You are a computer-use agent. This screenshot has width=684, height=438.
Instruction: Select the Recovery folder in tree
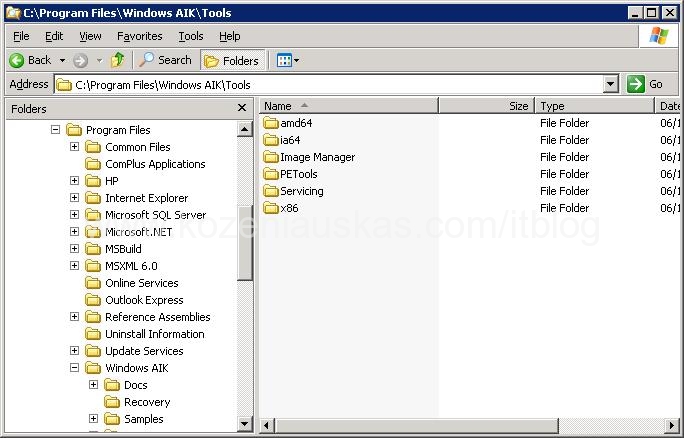pyautogui.click(x=147, y=402)
